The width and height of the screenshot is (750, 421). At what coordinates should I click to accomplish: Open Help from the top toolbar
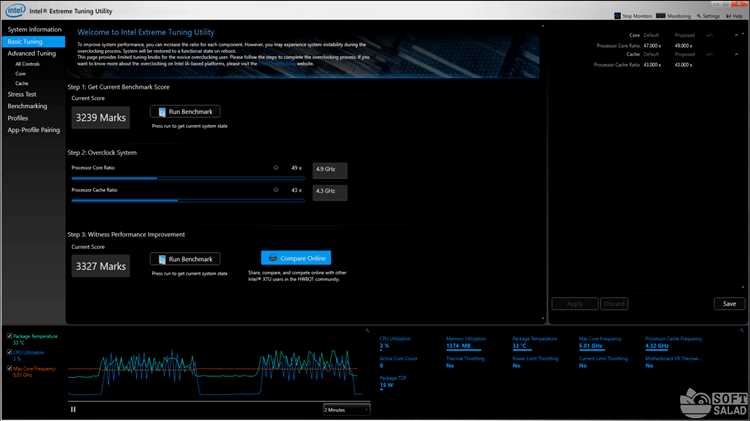[734, 16]
